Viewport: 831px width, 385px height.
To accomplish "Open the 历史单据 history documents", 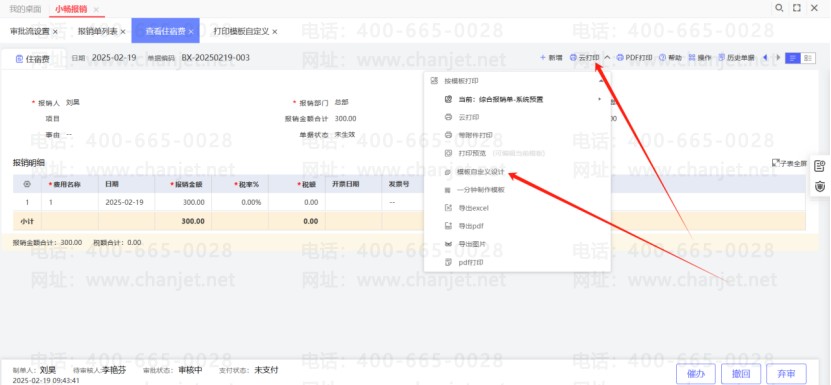I will click(x=737, y=58).
